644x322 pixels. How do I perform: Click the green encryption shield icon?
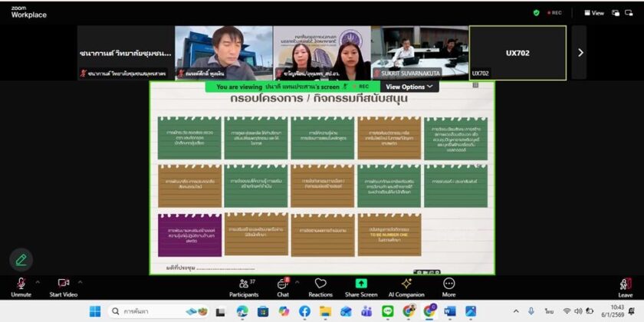pos(536,13)
